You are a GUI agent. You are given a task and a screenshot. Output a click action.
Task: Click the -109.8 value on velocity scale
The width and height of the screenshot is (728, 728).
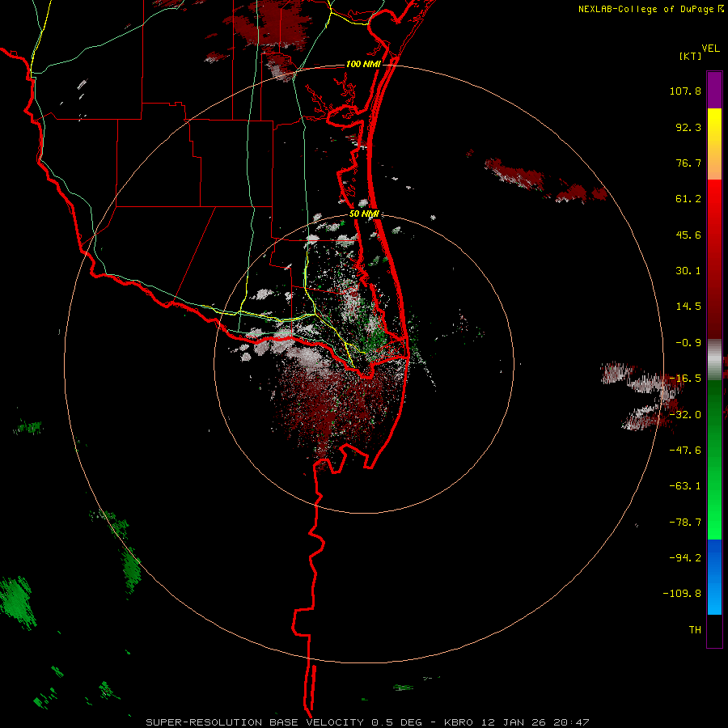pyautogui.click(x=682, y=594)
